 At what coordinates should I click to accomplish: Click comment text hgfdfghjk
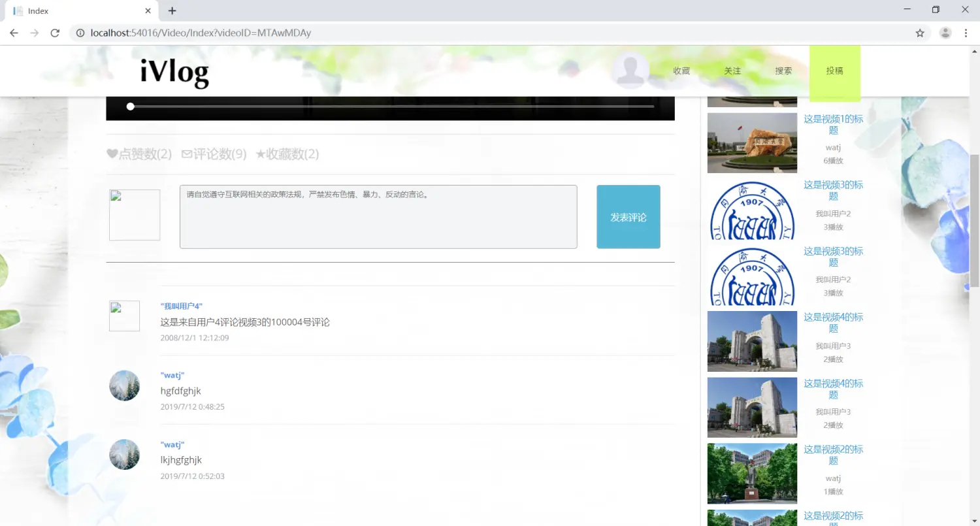click(181, 391)
